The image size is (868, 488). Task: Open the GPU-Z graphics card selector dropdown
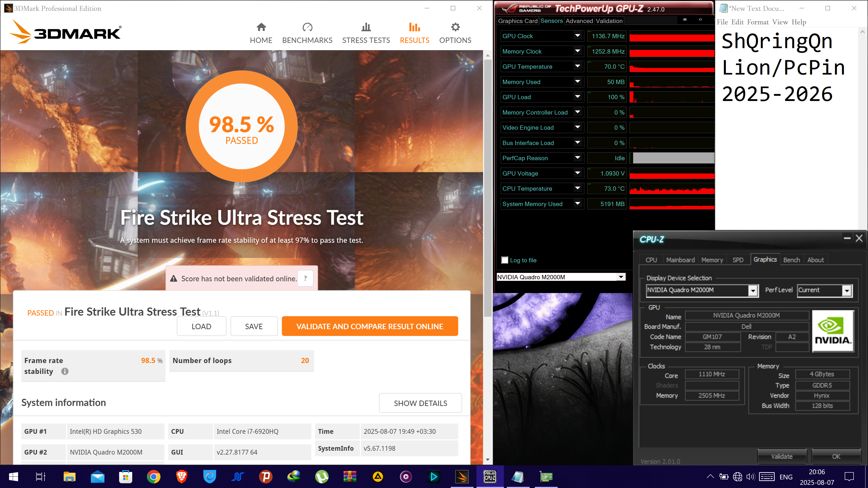point(621,277)
